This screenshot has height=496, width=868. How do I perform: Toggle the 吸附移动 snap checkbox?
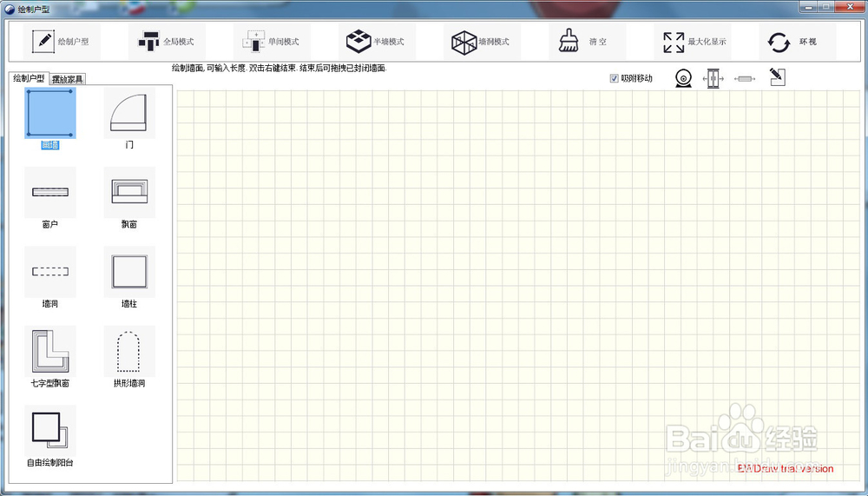(x=614, y=78)
